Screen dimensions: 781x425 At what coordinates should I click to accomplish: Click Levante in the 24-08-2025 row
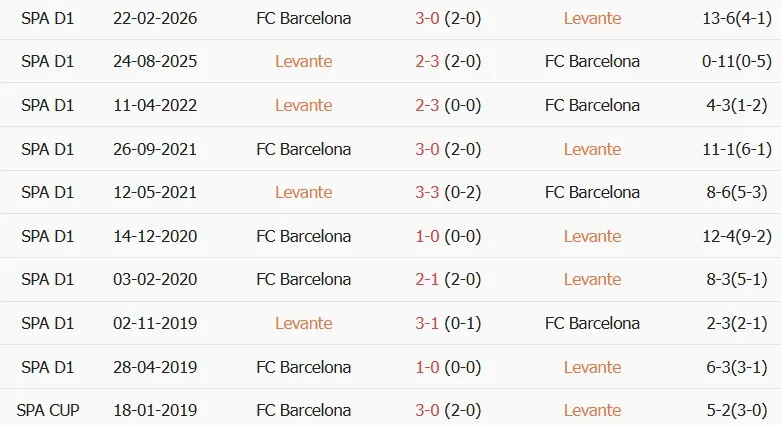[303, 61]
